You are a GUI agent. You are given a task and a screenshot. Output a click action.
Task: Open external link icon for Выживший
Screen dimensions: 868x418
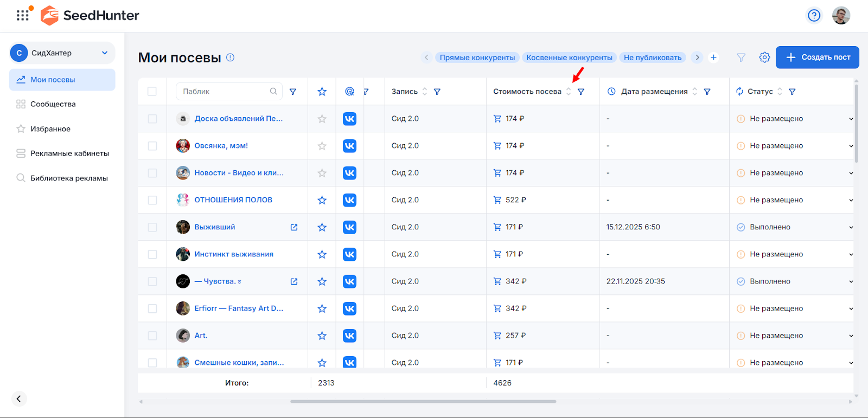(x=294, y=227)
